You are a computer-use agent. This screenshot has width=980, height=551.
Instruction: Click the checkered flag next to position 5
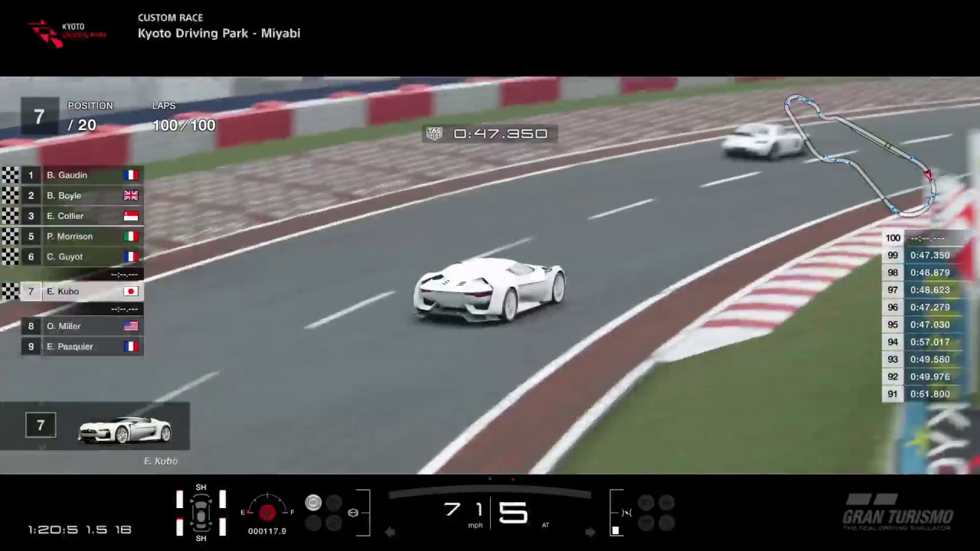point(10,236)
